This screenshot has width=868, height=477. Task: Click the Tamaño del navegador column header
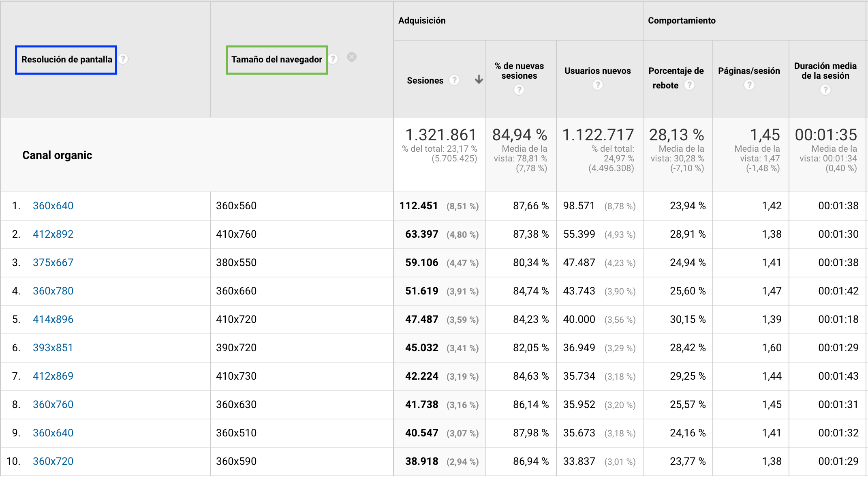tap(276, 60)
